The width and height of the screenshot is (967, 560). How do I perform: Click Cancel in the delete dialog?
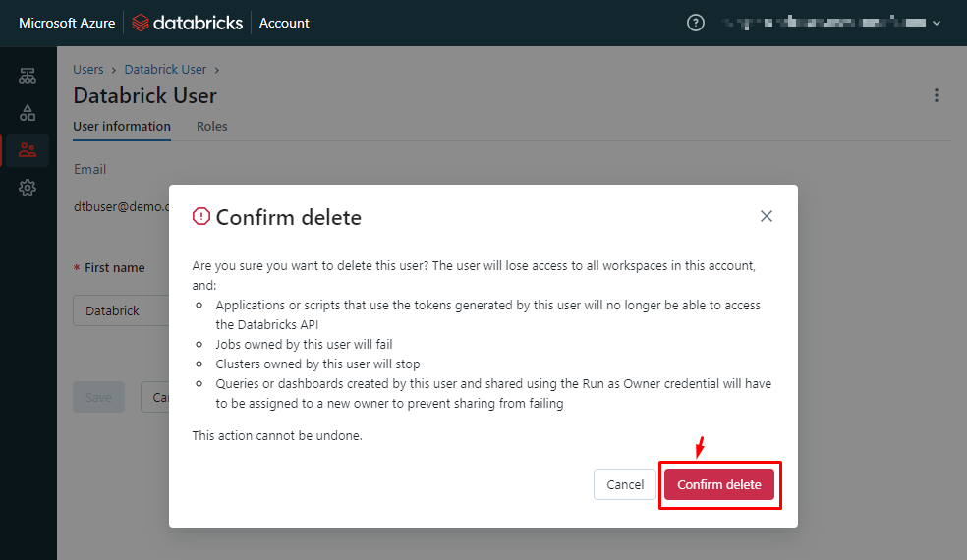pos(625,484)
